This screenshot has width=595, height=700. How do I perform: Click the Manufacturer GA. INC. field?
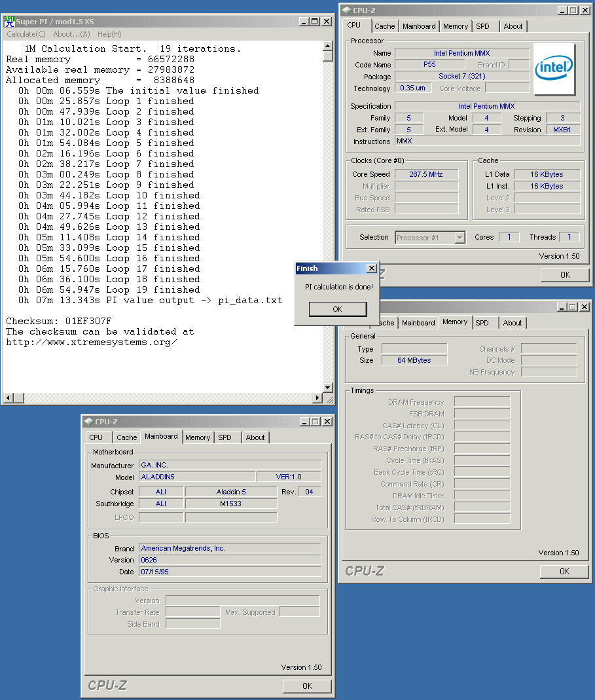point(230,465)
